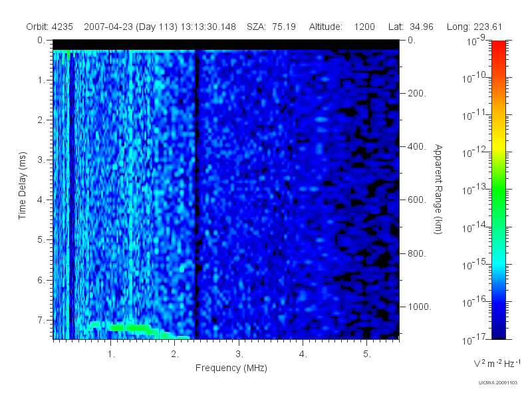This screenshot has width=532, height=399.
Task: Click the time delay tick label '6.'
Action: coord(41,280)
